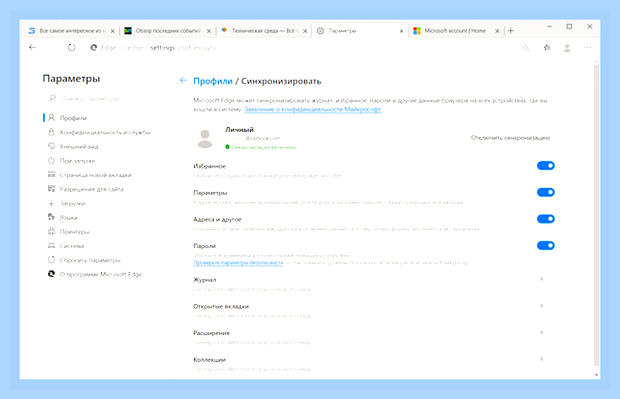Add page to favorites star icon
Screen dimensions: 620x399
click(x=525, y=48)
